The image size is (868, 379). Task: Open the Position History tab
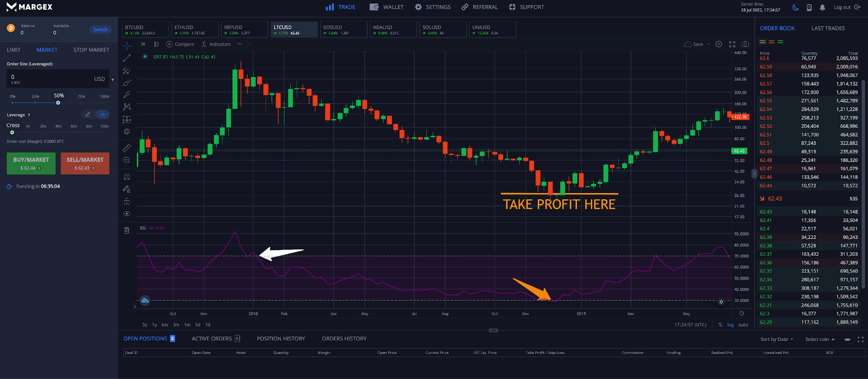(280, 339)
